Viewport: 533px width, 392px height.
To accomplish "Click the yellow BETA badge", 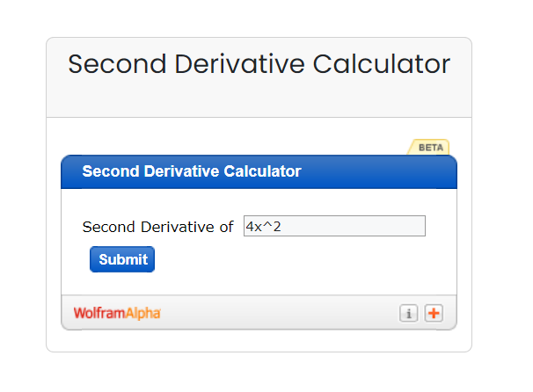I will [430, 147].
